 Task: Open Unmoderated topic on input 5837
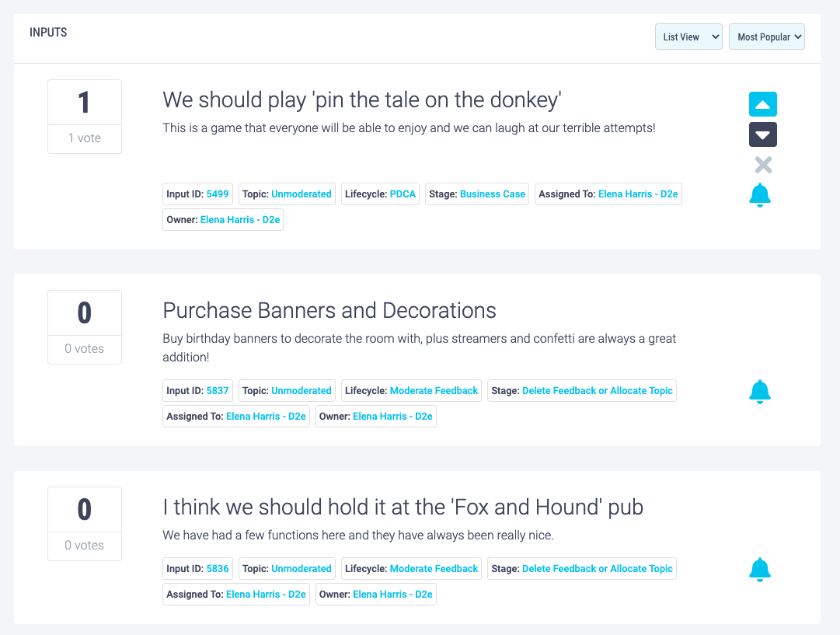coord(301,391)
